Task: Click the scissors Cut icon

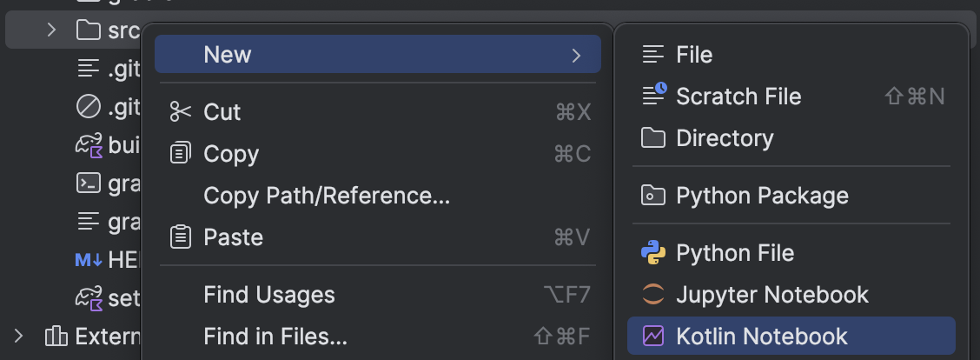Action: pyautogui.click(x=181, y=112)
